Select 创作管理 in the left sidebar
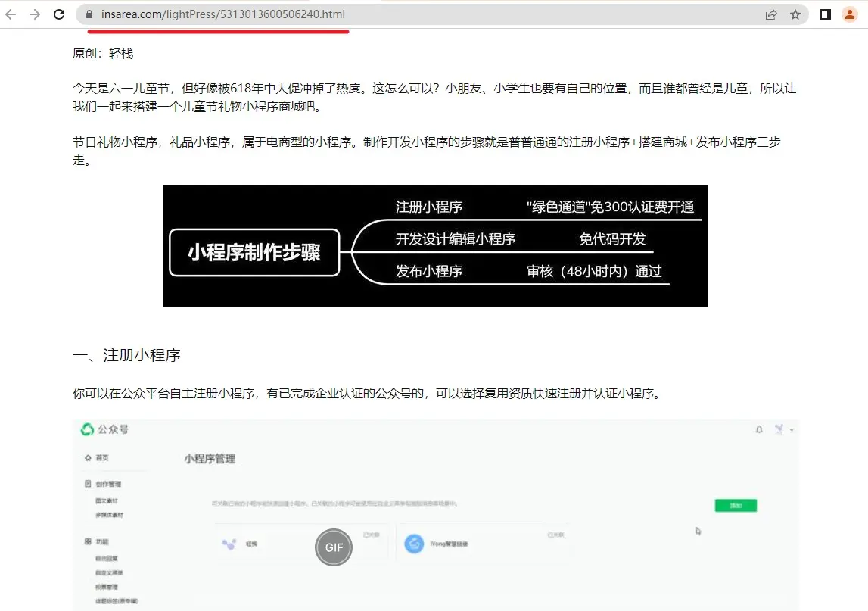The width and height of the screenshot is (868, 611). tap(107, 484)
